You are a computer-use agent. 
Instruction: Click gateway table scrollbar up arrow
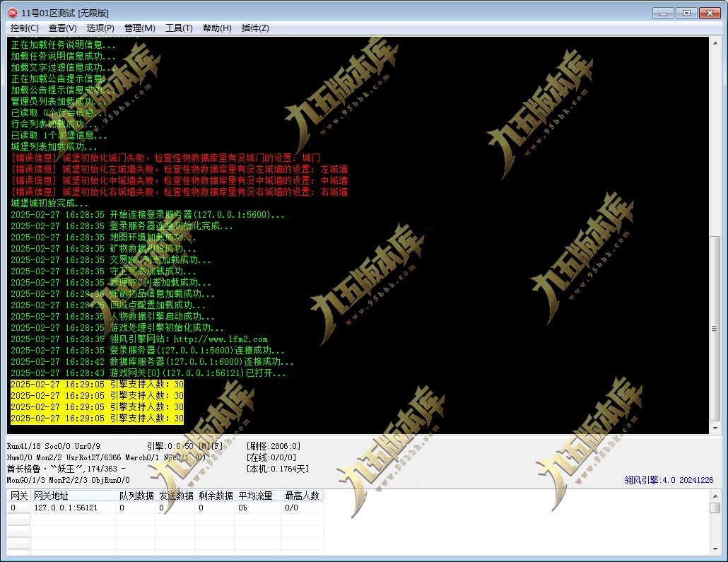[715, 496]
